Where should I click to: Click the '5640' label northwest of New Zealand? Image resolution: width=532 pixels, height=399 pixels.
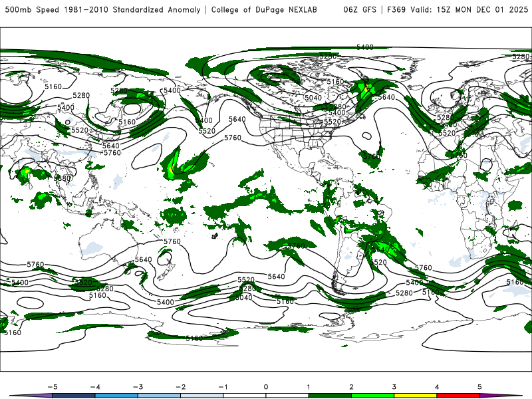pos(143,259)
